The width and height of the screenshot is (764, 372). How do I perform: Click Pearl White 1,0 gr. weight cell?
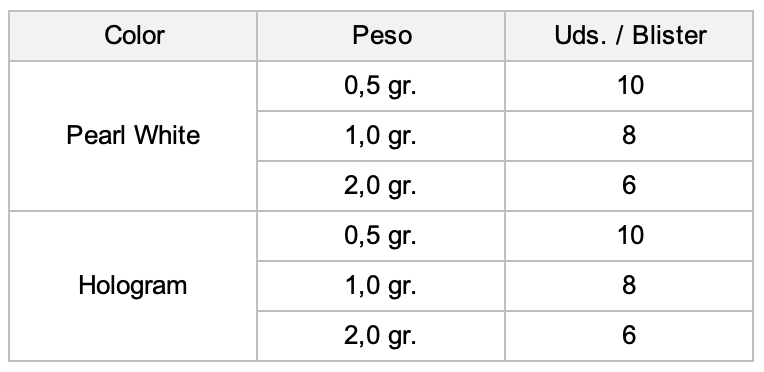click(x=381, y=136)
